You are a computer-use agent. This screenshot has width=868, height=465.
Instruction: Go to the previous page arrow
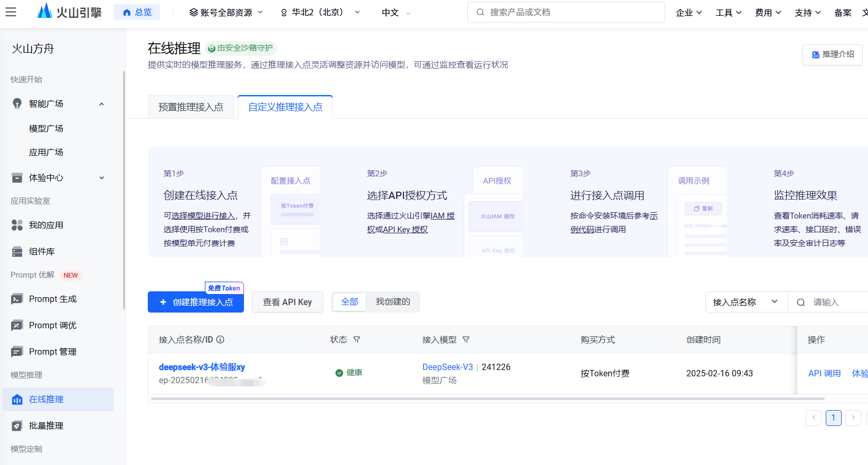click(814, 417)
